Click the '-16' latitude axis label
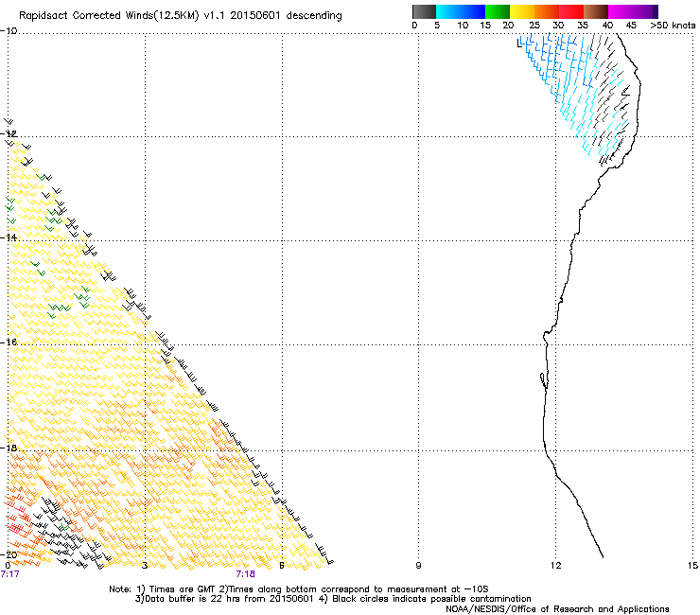This screenshot has height=615, width=700. [9, 342]
